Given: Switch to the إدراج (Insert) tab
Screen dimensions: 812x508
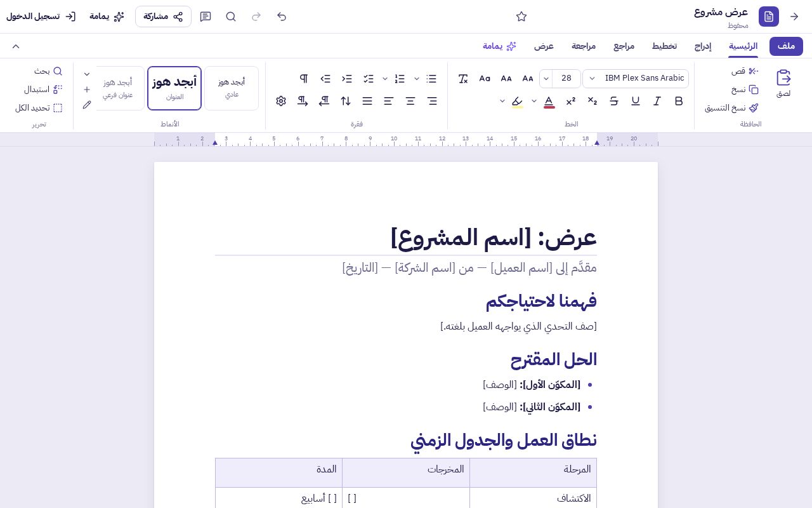Looking at the screenshot, I should tap(703, 46).
